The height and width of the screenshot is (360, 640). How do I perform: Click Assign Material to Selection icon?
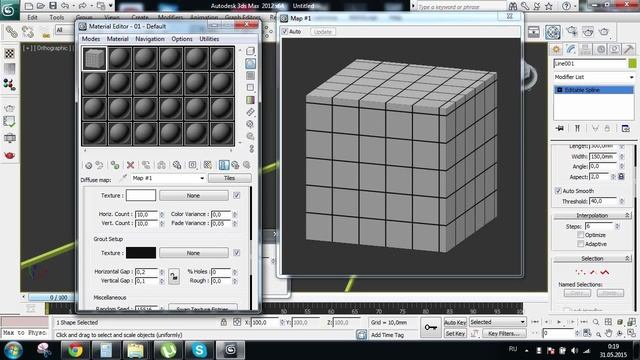click(x=116, y=165)
